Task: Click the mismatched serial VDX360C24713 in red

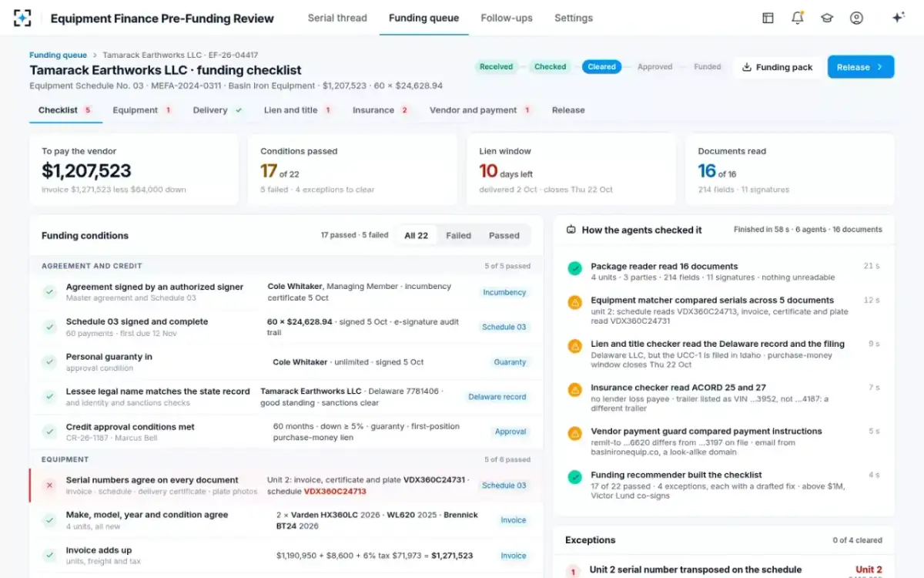Action: point(335,492)
